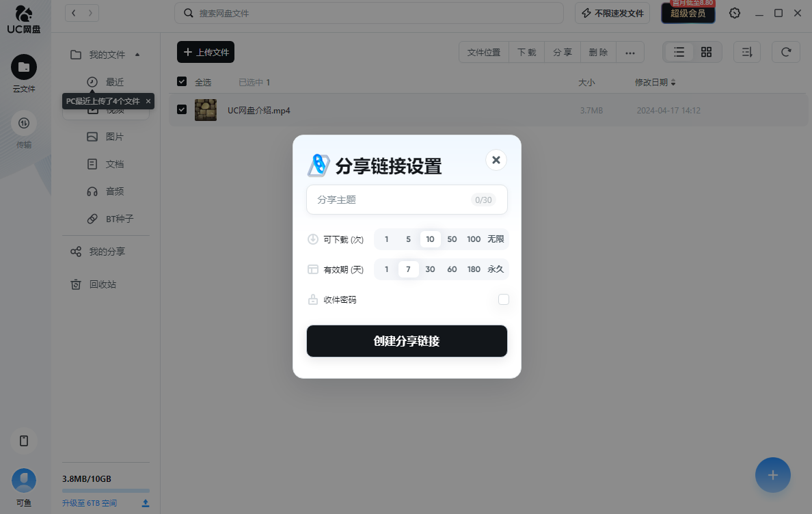Click the 不限速发文件 button
This screenshot has height=514, width=812.
pyautogui.click(x=612, y=13)
